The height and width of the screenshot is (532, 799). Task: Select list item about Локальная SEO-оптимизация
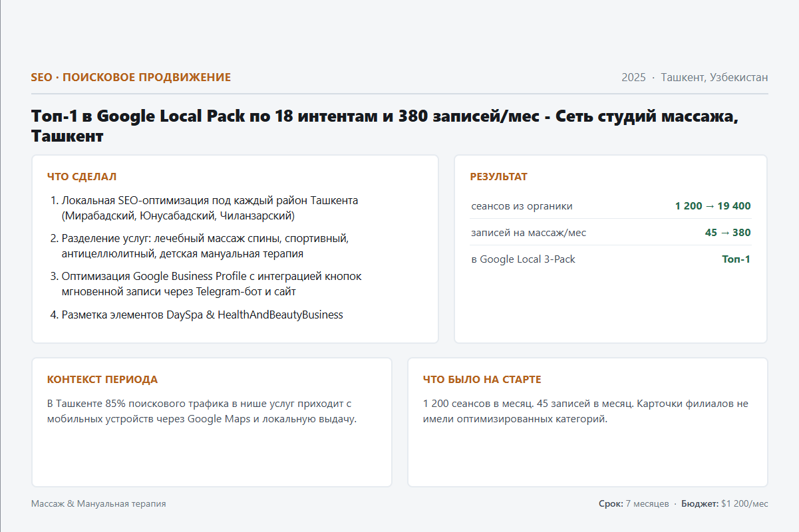pos(210,208)
